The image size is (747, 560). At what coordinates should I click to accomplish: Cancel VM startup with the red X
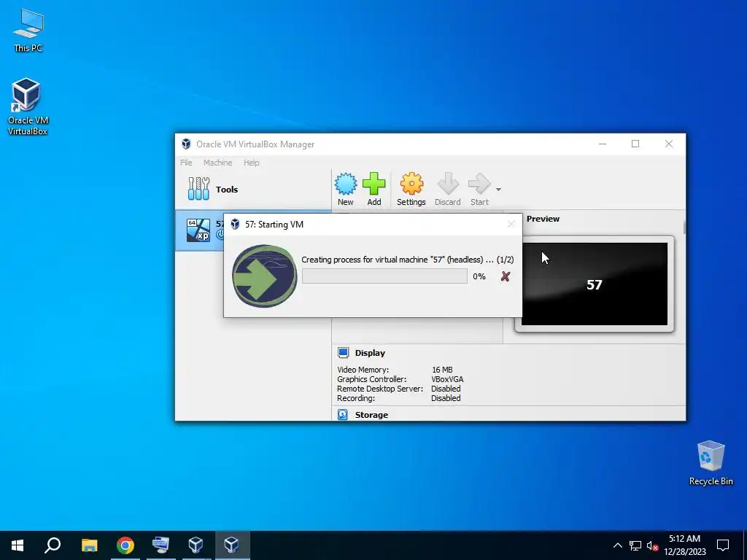point(506,276)
